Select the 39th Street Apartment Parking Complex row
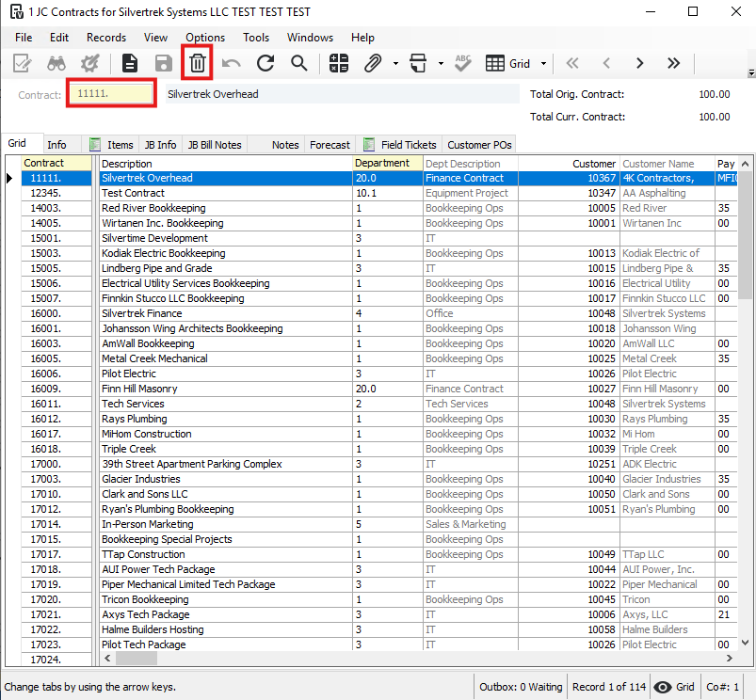This screenshot has height=700, width=756. click(379, 464)
